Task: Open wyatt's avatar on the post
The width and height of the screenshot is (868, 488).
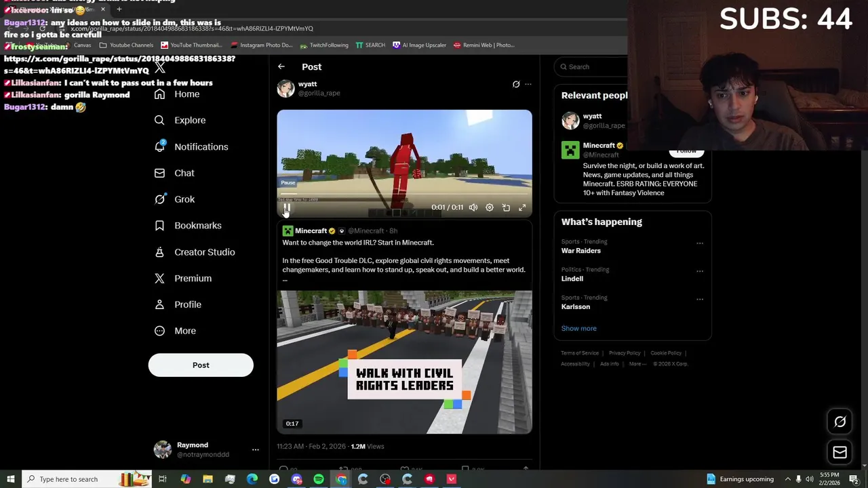Action: (x=285, y=89)
